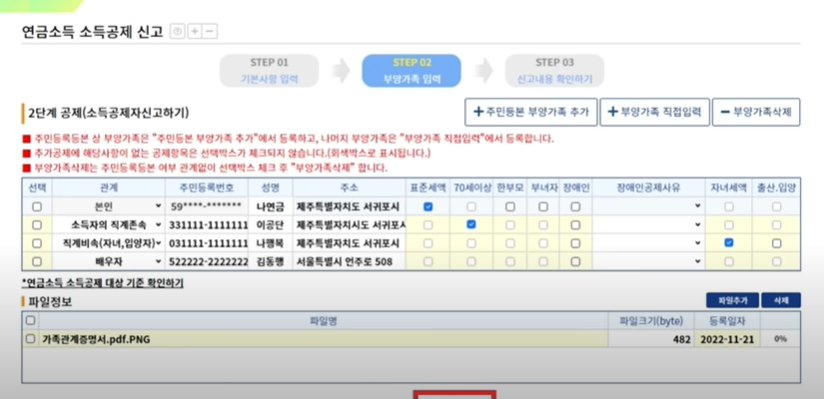Open 장애인공제사유 dropdown in the 나연금 row
Screen dimensions: 824x399
[648, 207]
